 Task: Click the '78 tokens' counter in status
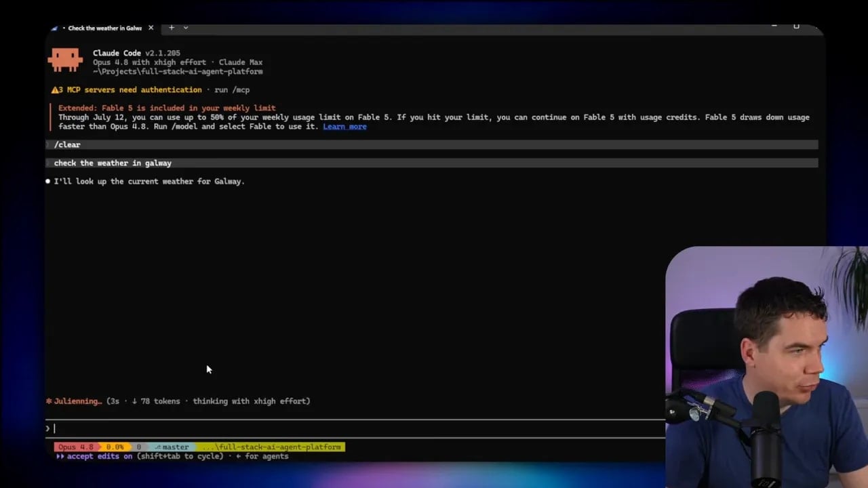[x=160, y=401]
